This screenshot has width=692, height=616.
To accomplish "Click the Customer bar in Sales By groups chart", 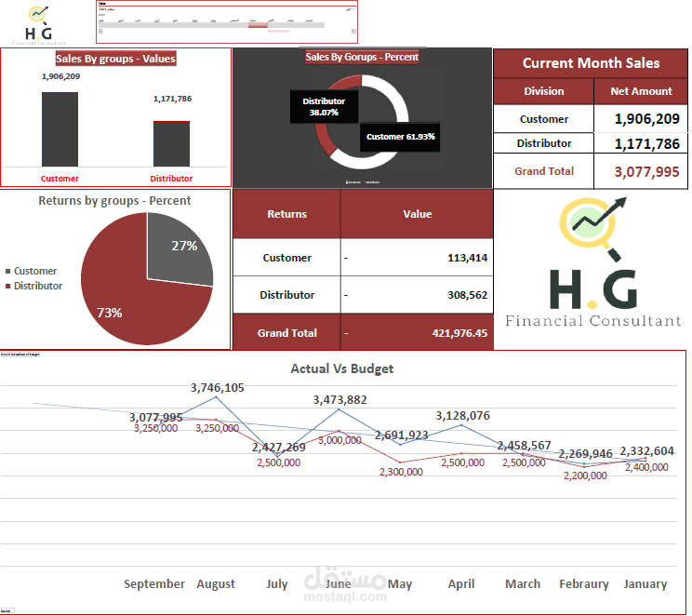I will pos(60,129).
